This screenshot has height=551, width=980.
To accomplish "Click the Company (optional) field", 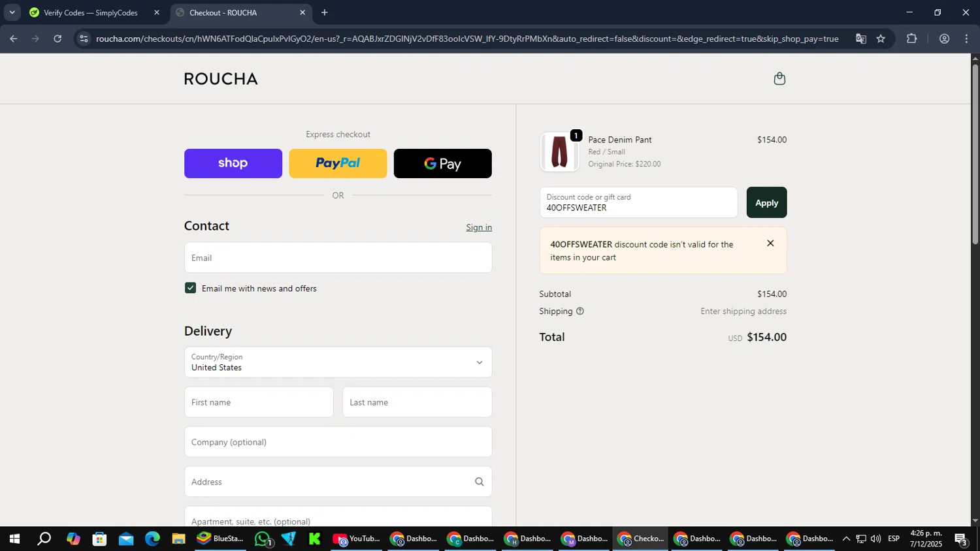I will pos(338,442).
